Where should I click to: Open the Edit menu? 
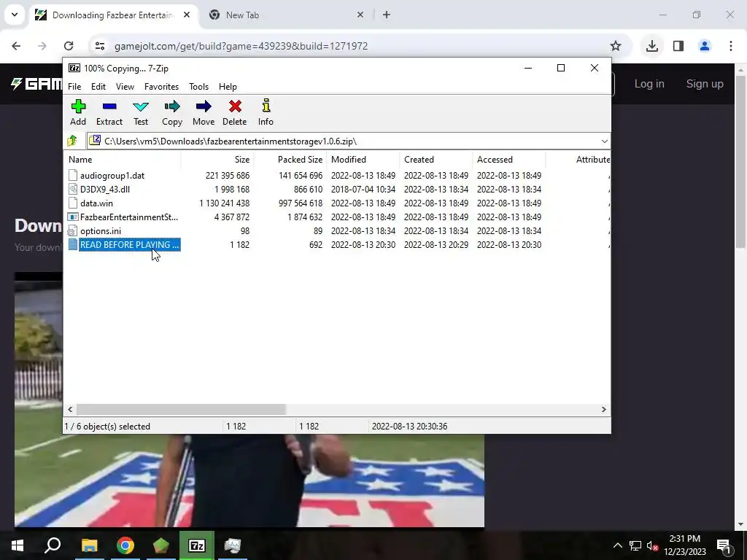point(98,87)
